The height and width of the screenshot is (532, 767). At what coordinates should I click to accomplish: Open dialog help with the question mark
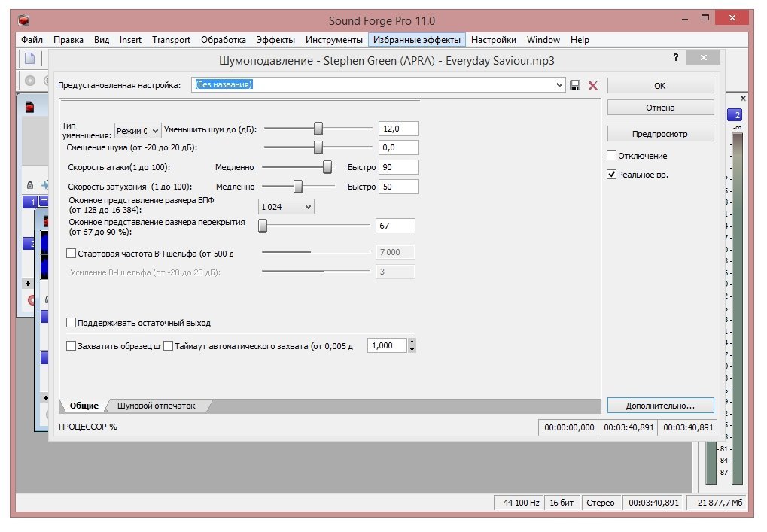click(676, 58)
